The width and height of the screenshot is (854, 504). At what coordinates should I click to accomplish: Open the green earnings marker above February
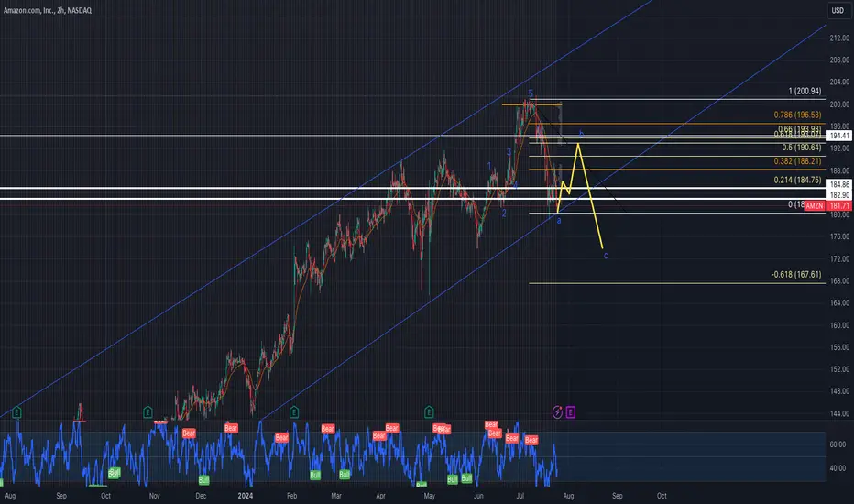click(x=294, y=412)
